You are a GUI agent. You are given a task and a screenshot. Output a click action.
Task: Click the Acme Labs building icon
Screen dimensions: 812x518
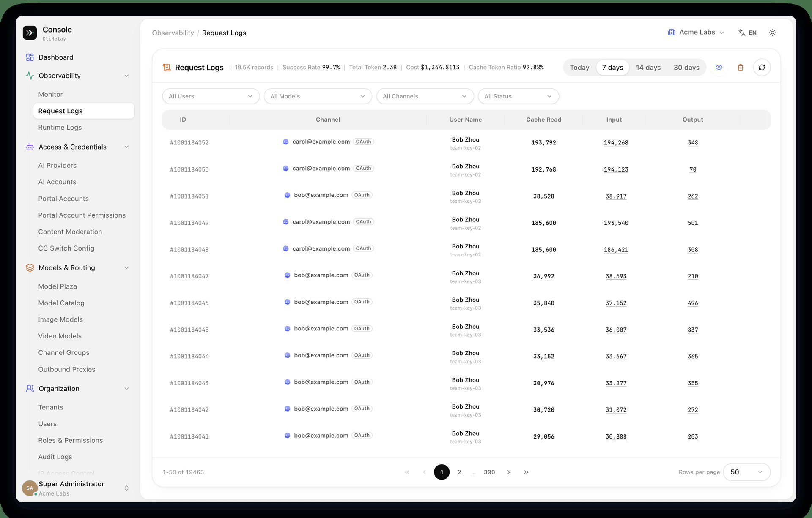pos(671,32)
